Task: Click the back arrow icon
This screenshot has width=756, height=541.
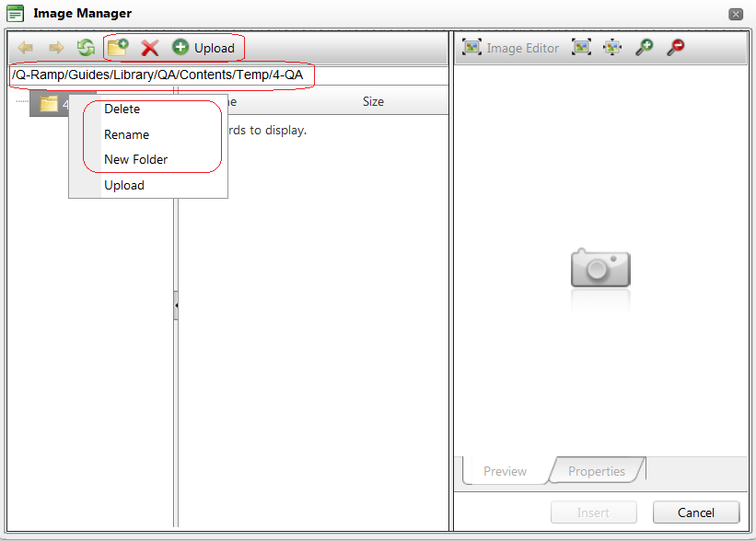Action: coord(26,48)
